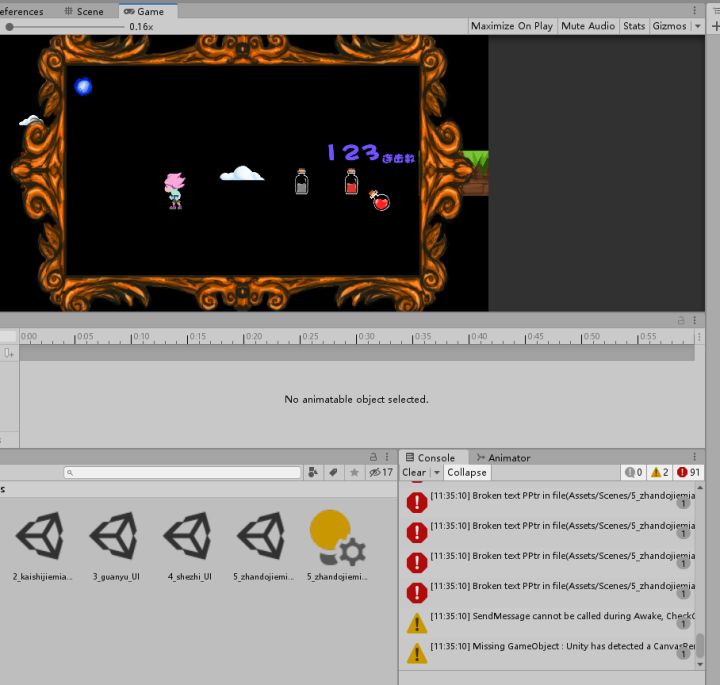Toggle hidden packages visibility count

[380, 472]
